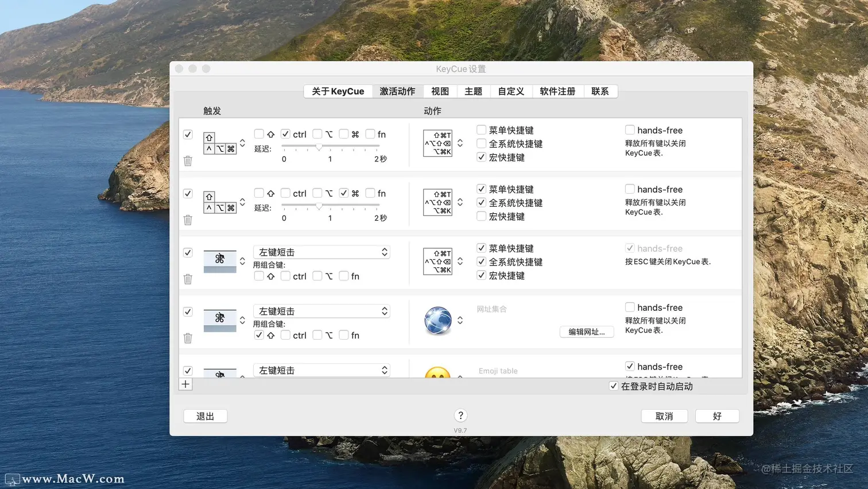Uncheck shift modifier in fourth row
868x489 pixels.
tap(259, 335)
